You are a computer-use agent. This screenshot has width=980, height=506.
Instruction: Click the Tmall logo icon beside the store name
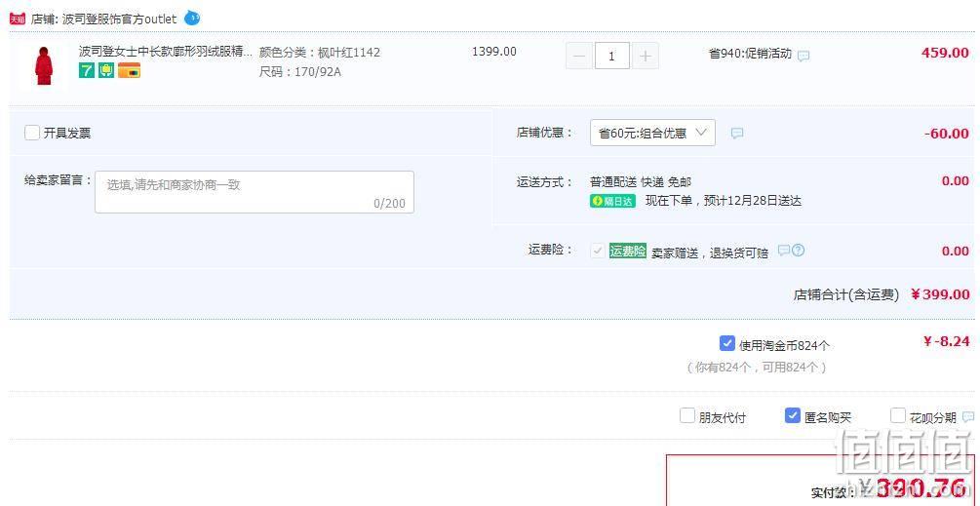tap(18, 19)
